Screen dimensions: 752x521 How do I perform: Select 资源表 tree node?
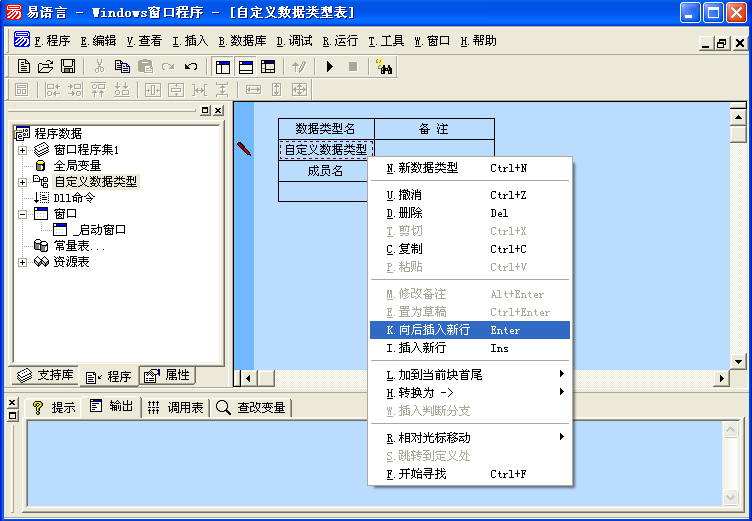[x=71, y=261]
